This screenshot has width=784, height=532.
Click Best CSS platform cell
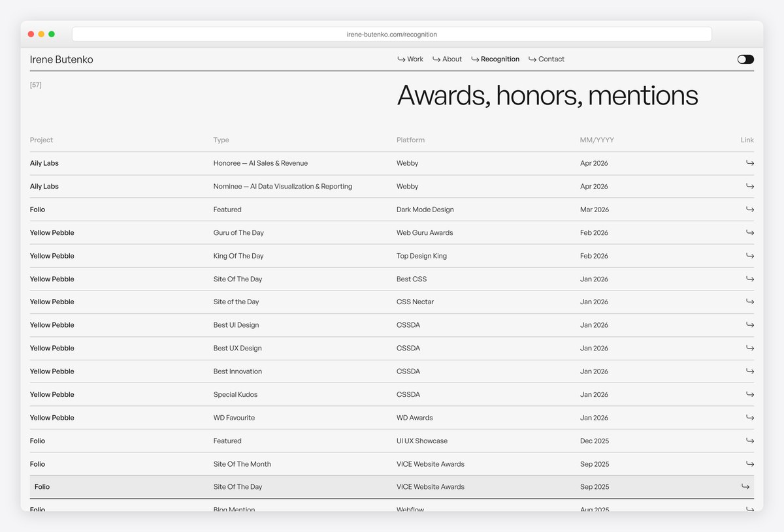(x=412, y=279)
